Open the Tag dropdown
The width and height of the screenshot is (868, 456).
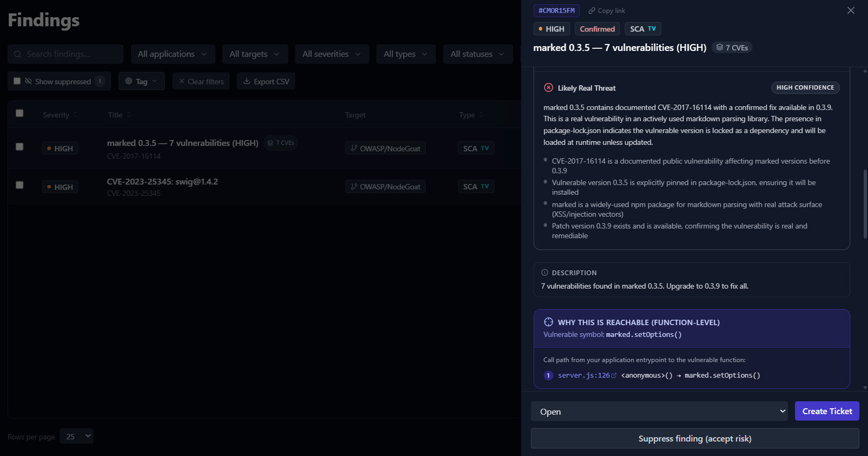point(142,81)
